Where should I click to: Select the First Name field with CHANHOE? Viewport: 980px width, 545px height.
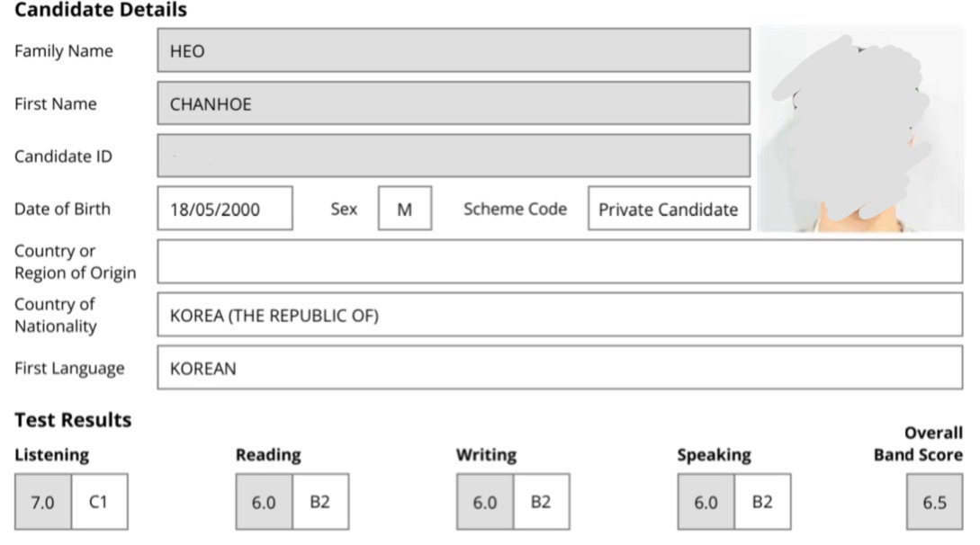click(454, 103)
